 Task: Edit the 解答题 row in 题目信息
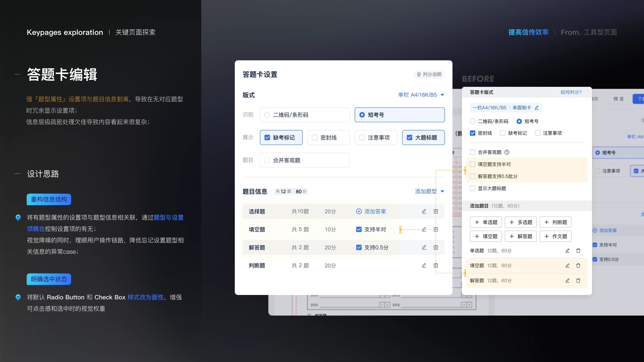[x=424, y=247]
